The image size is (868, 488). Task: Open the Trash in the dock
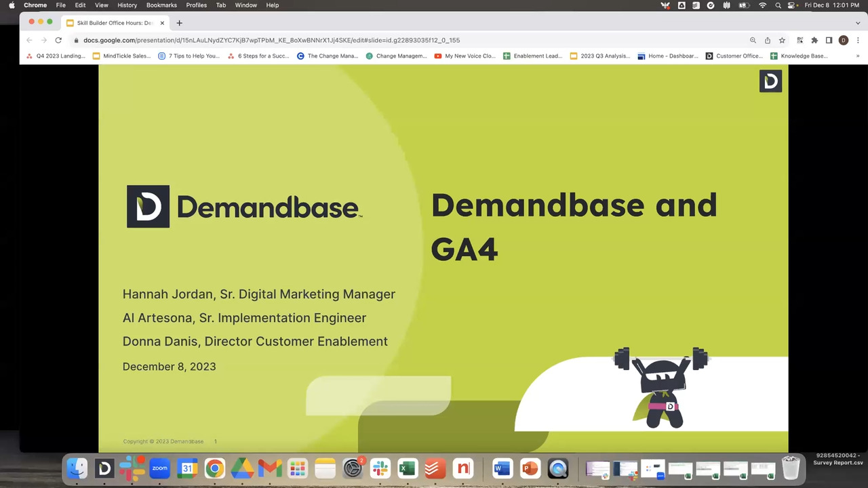[x=791, y=468]
